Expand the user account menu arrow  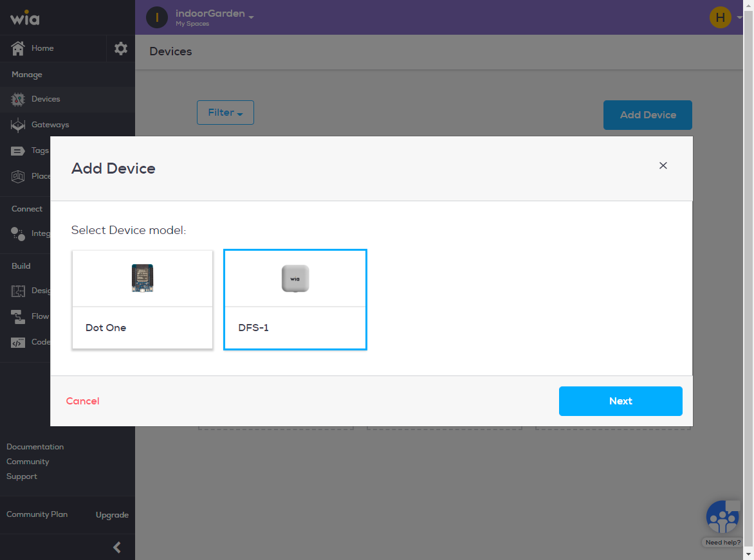tap(739, 18)
